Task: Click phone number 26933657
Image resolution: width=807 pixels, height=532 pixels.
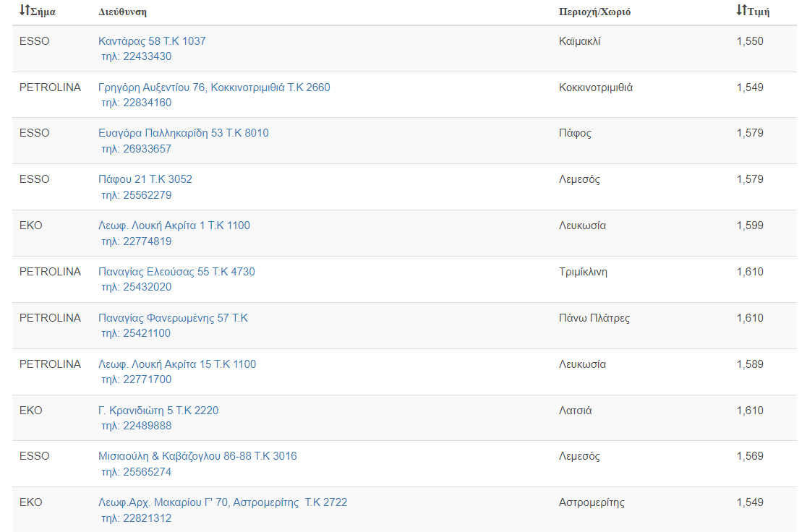Action: coord(136,149)
